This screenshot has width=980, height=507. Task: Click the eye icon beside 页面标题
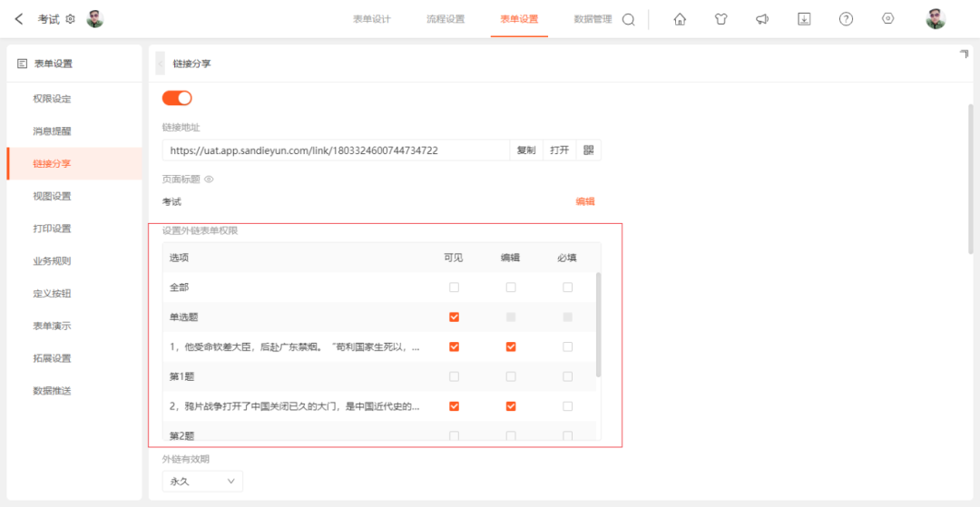(209, 180)
